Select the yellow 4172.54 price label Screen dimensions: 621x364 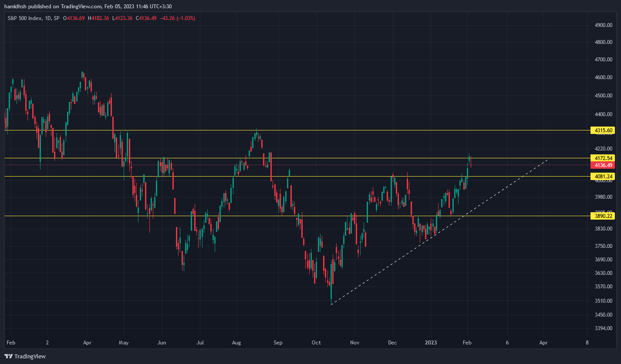click(x=602, y=158)
